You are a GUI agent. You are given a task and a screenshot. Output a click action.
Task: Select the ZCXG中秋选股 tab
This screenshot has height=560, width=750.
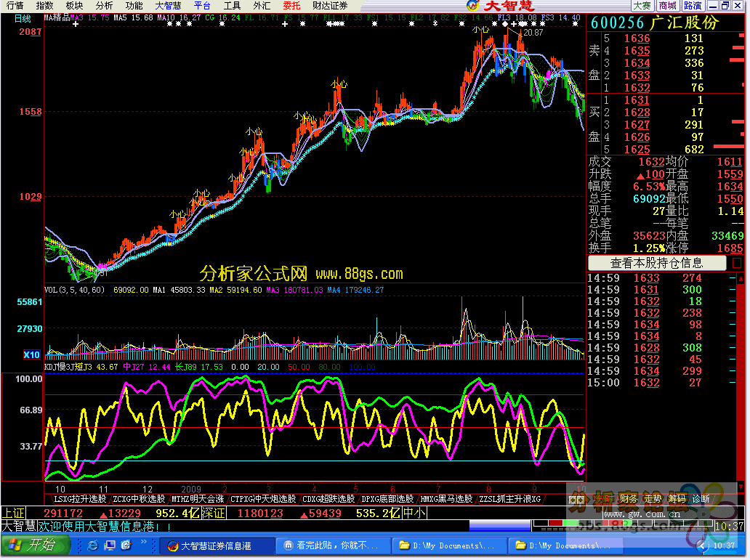139,499
